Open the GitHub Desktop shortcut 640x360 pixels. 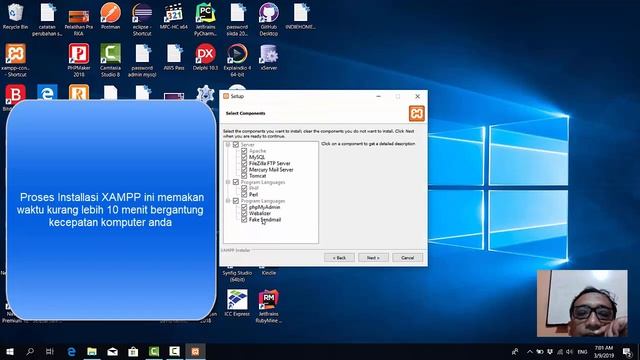[x=269, y=19]
